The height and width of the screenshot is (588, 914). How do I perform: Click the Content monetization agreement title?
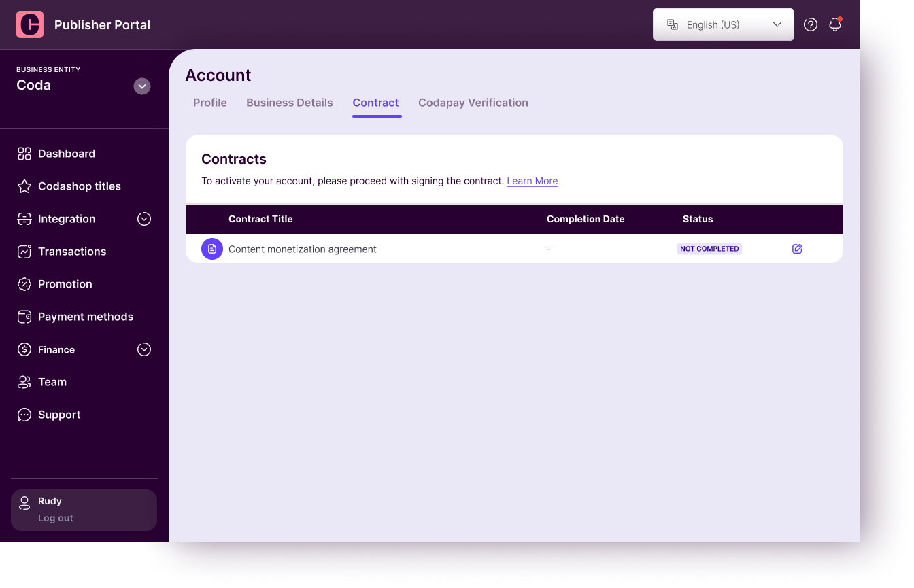[x=303, y=249]
